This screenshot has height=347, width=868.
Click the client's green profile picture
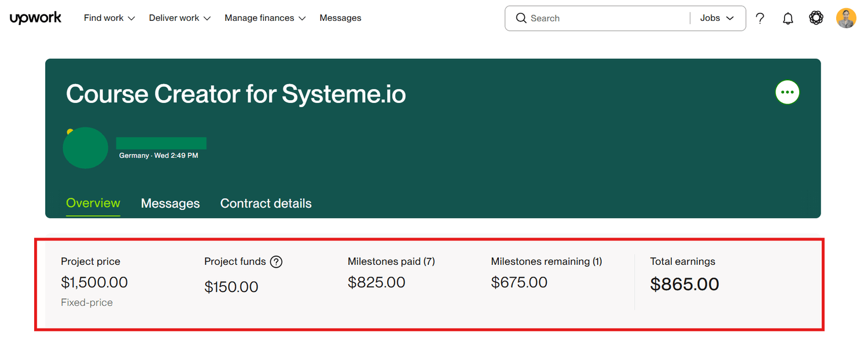(x=86, y=148)
